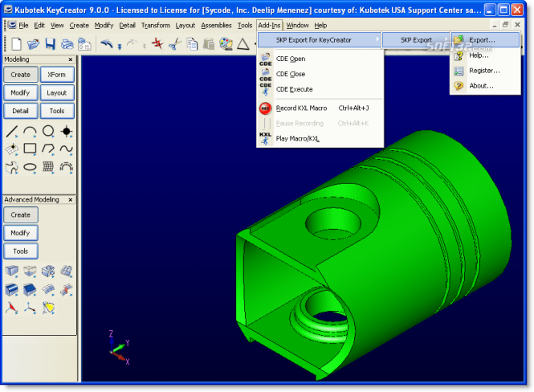The width and height of the screenshot is (534, 392).
Task: Save the file with floppy disk icon
Action: tap(50, 44)
